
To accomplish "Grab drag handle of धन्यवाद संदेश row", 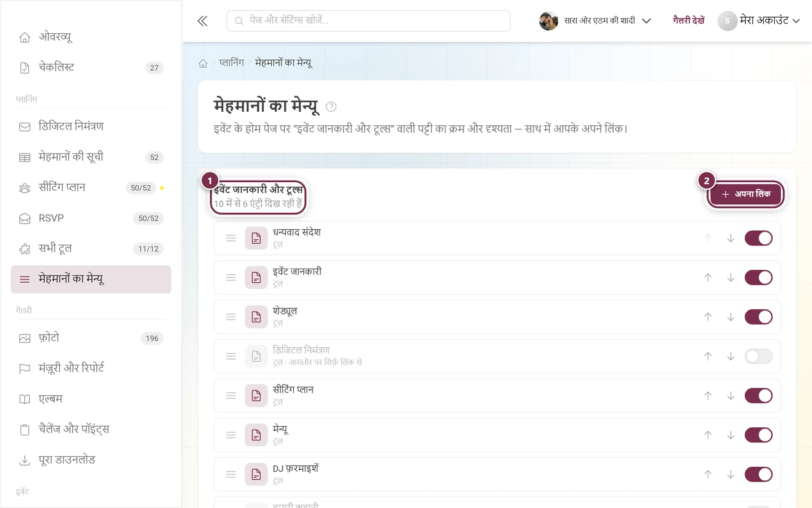I will (231, 238).
